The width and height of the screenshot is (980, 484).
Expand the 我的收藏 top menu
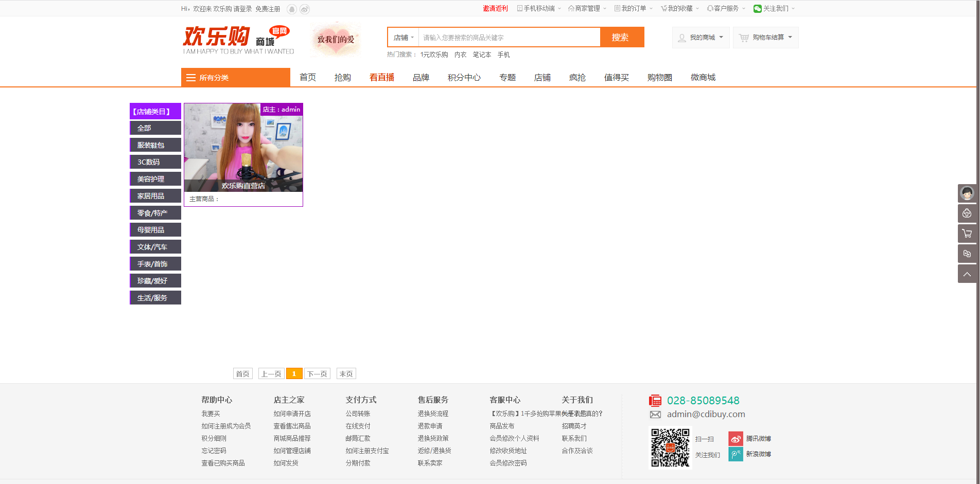pyautogui.click(x=680, y=9)
